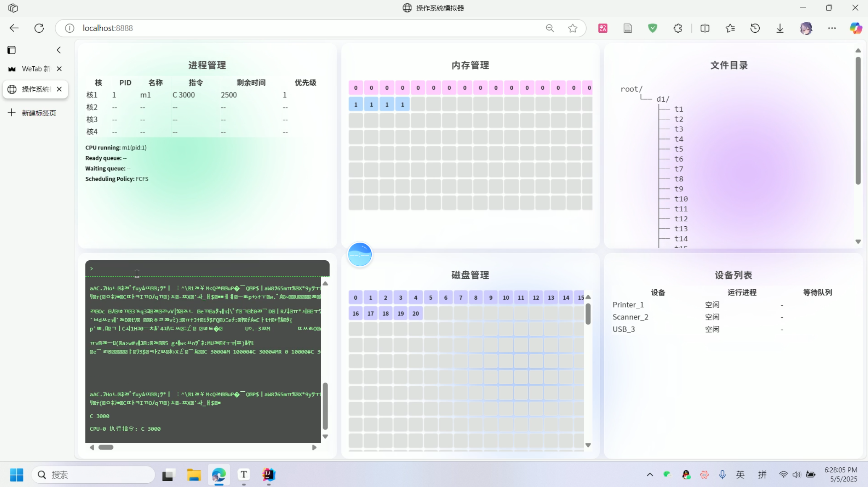
Task: Open browser history icon
Action: [x=755, y=28]
